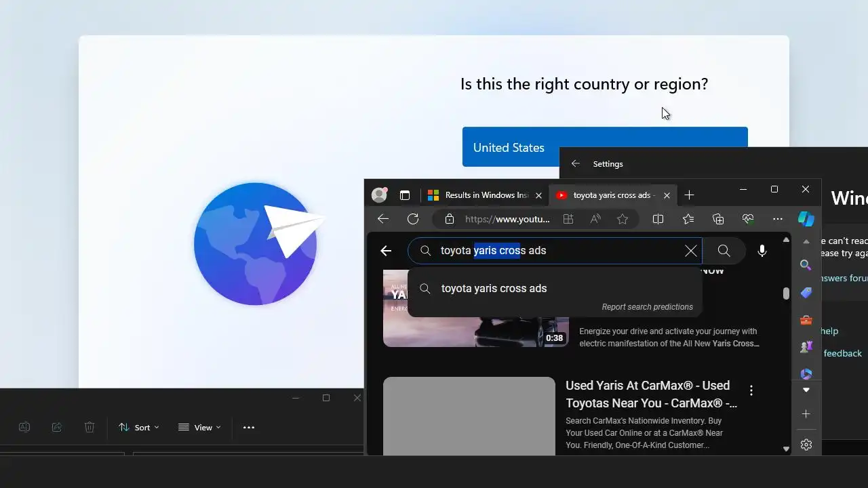Image resolution: width=868 pixels, height=488 pixels.
Task: Open the sidebar Games chess icon
Action: click(806, 347)
